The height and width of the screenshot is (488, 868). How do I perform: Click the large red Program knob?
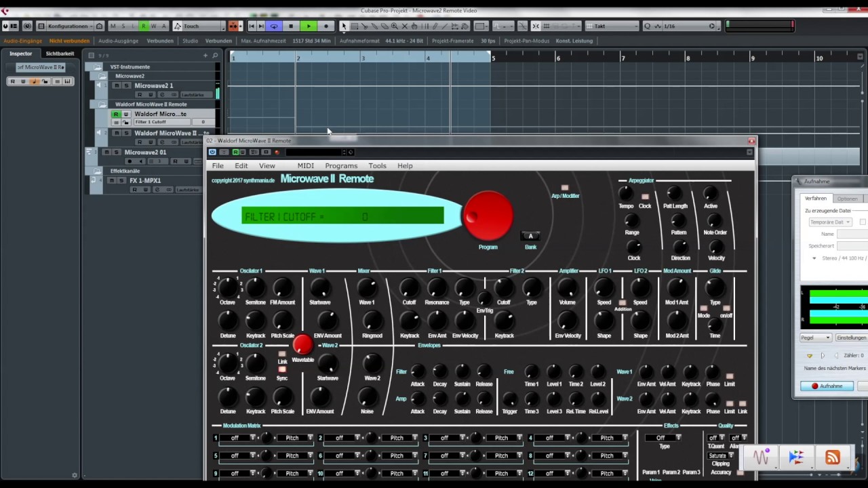click(488, 216)
